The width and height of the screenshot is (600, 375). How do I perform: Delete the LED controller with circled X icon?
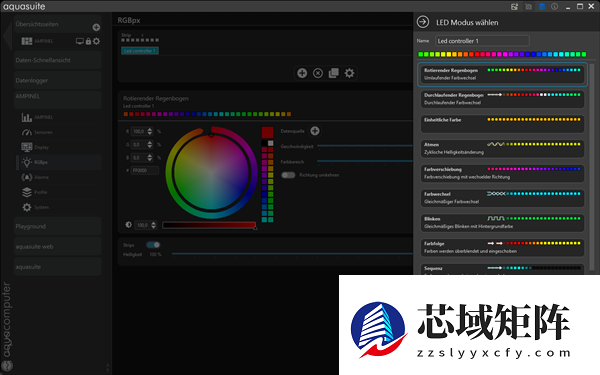pyautogui.click(x=318, y=73)
